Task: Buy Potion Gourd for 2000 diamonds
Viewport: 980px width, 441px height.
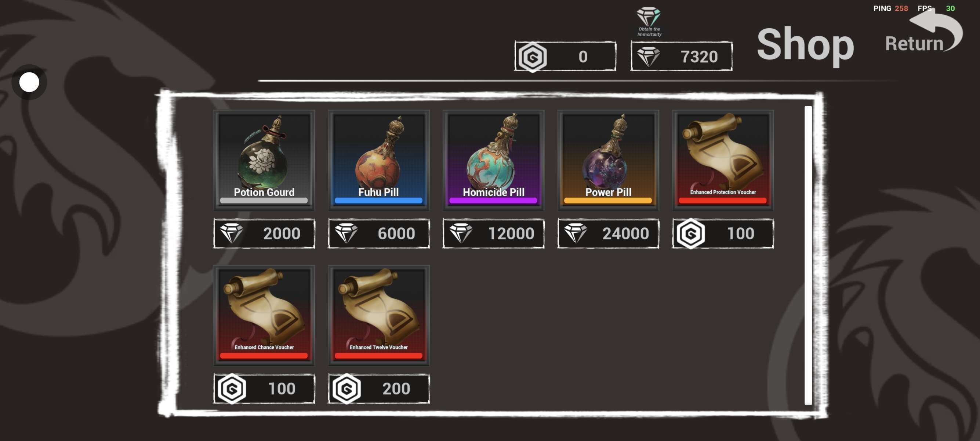Action: (x=264, y=233)
